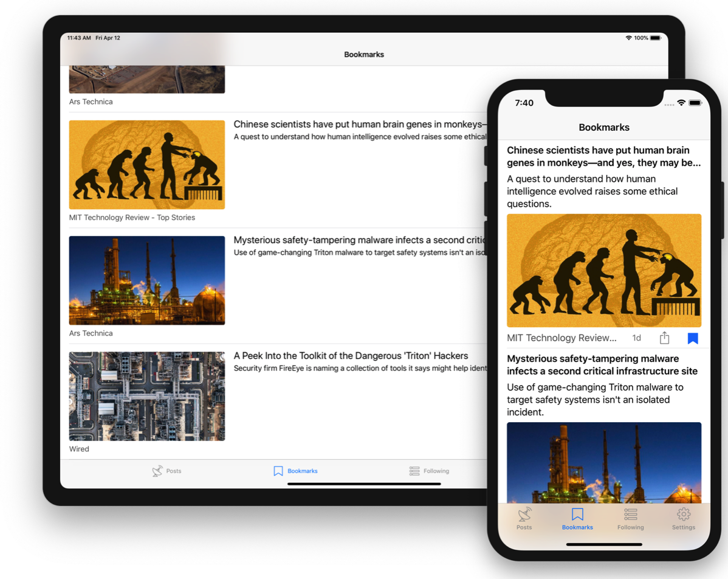The image size is (728, 579).
Task: Click 'Ars Technica' label under refinery photo
Action: 91,333
